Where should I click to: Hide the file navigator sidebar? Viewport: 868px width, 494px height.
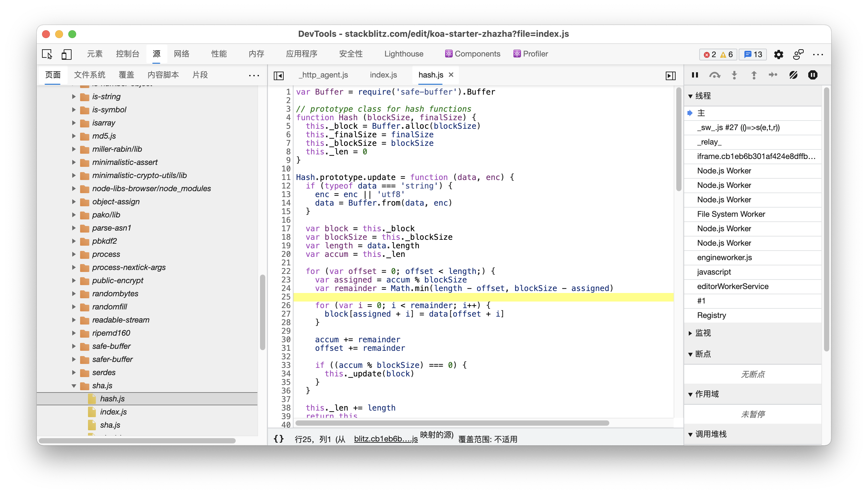pyautogui.click(x=278, y=75)
